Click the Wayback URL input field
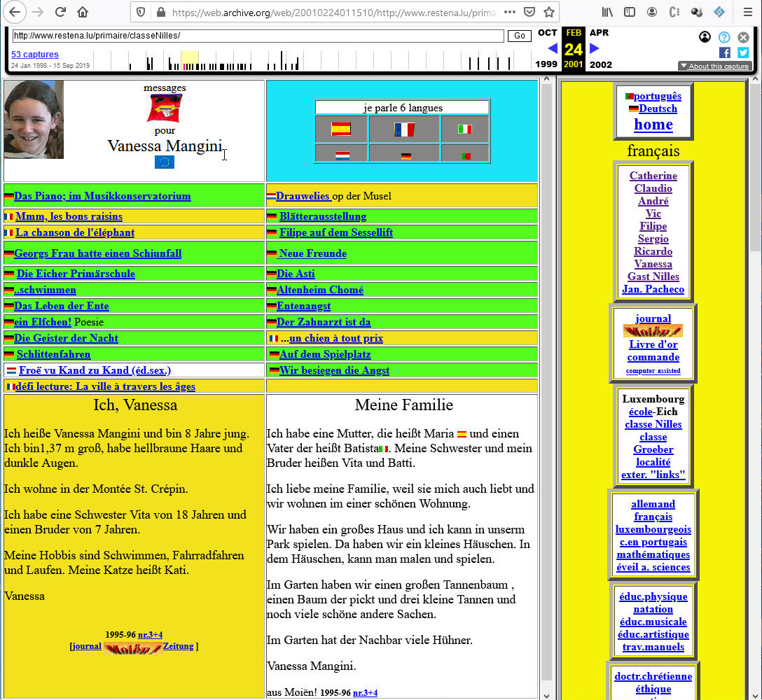This screenshot has width=762, height=700. [x=258, y=36]
